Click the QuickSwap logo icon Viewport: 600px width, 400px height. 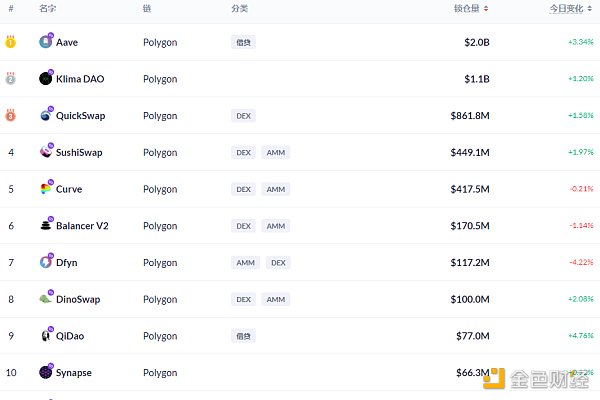click(x=46, y=115)
